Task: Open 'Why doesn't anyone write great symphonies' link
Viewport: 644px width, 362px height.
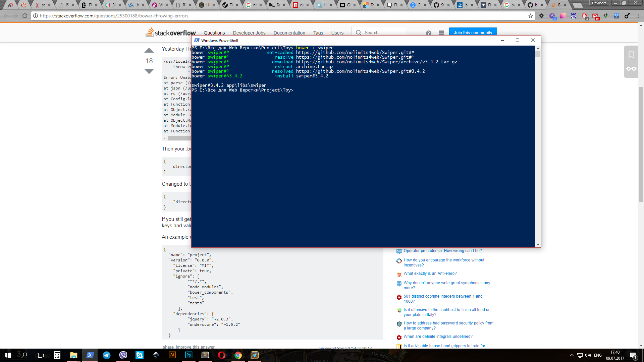Action: 446,285
